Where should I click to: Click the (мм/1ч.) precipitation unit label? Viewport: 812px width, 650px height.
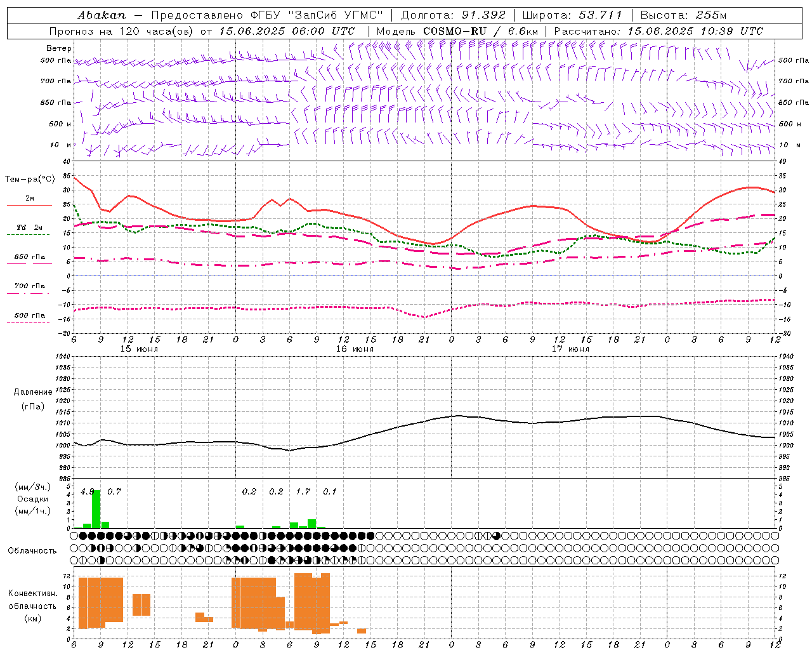[x=32, y=511]
